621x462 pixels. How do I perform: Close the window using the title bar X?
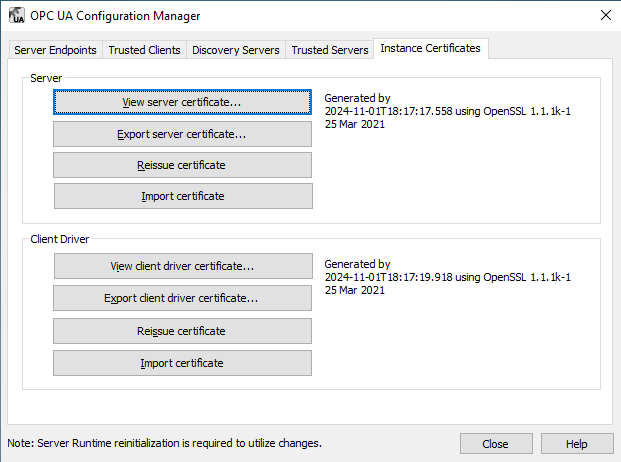604,15
